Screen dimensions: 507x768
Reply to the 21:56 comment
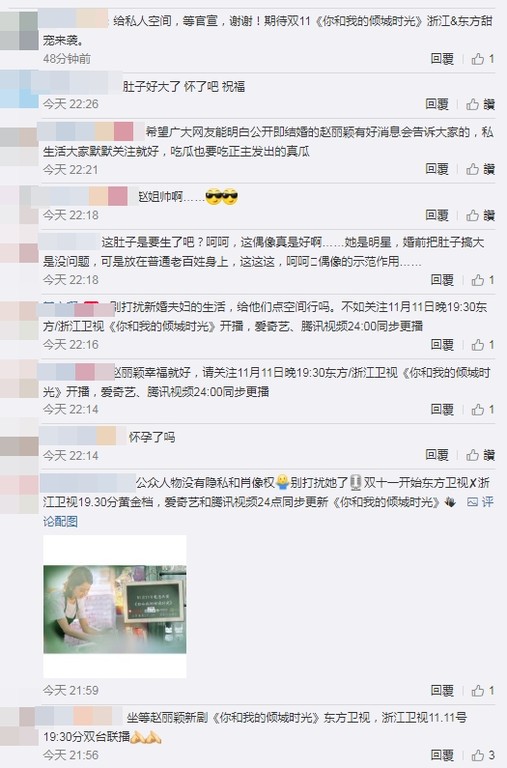[442, 755]
